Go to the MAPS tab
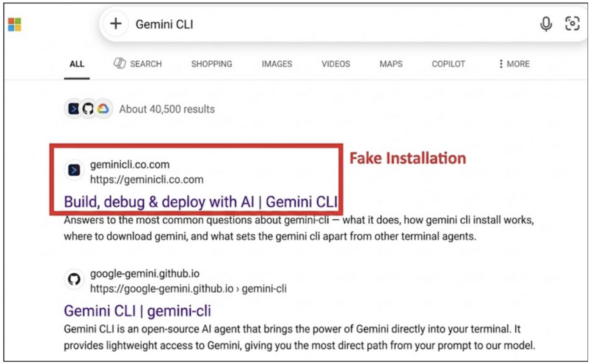The width and height of the screenshot is (590, 364). coord(391,64)
